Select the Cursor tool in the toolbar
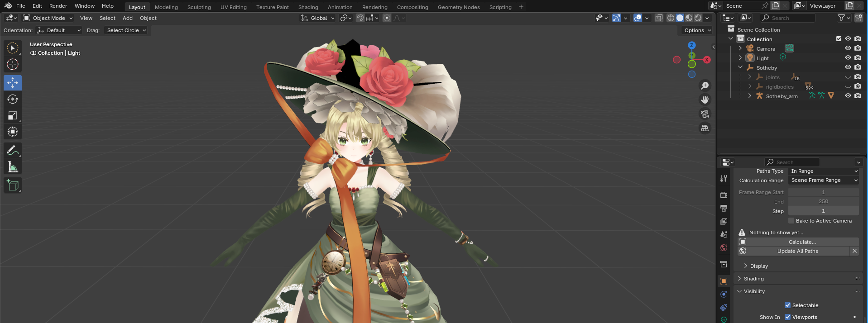 click(13, 64)
